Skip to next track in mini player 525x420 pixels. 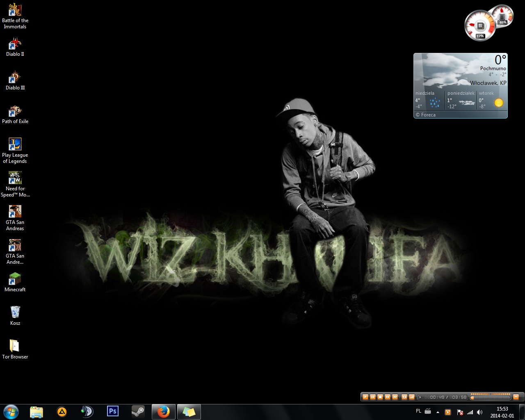395,397
